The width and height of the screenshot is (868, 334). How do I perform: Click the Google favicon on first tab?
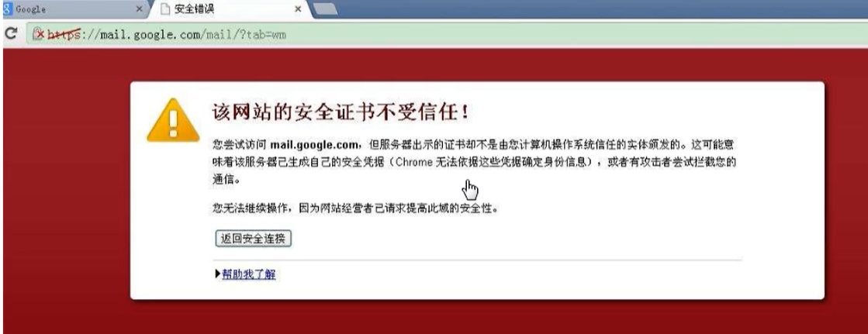(7, 9)
